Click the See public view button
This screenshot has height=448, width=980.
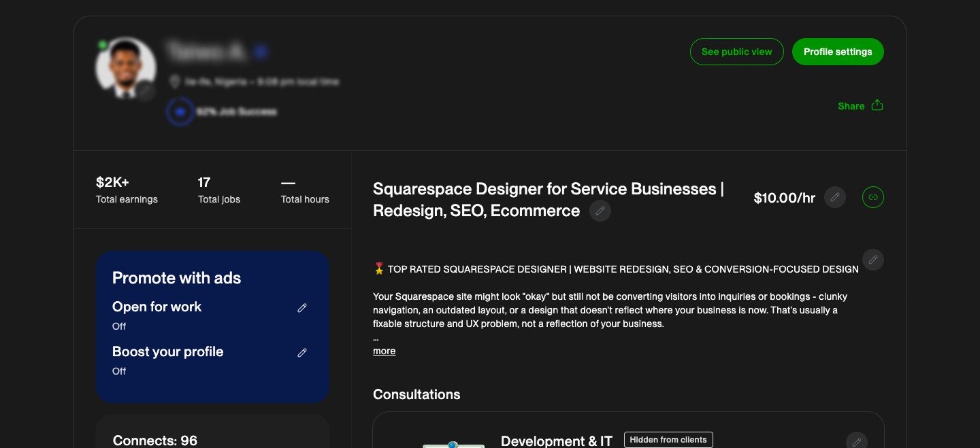[x=737, y=52]
